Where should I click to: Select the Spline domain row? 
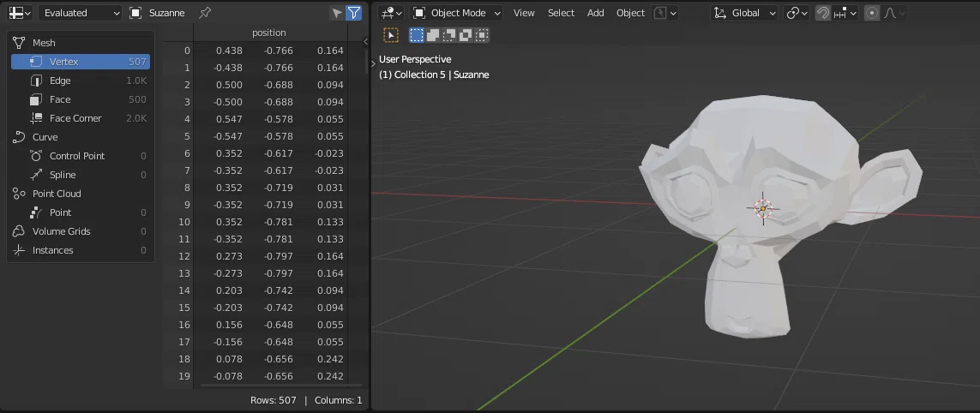point(81,175)
